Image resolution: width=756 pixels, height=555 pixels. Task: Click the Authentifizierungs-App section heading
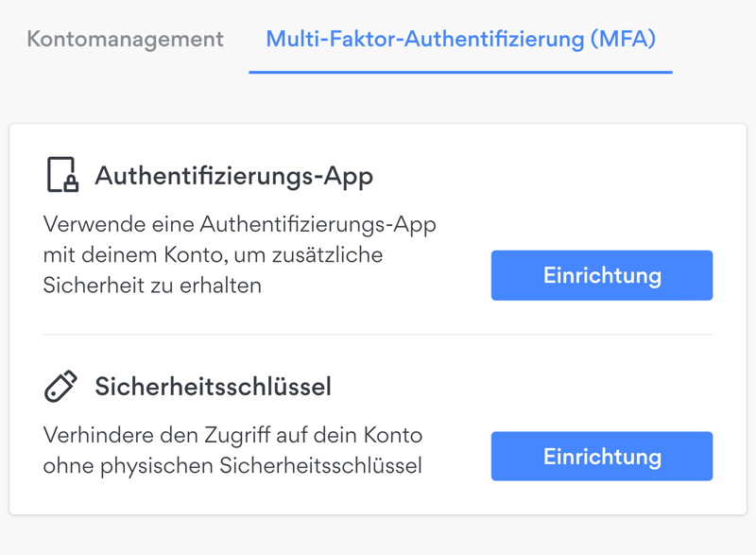pyautogui.click(x=233, y=176)
